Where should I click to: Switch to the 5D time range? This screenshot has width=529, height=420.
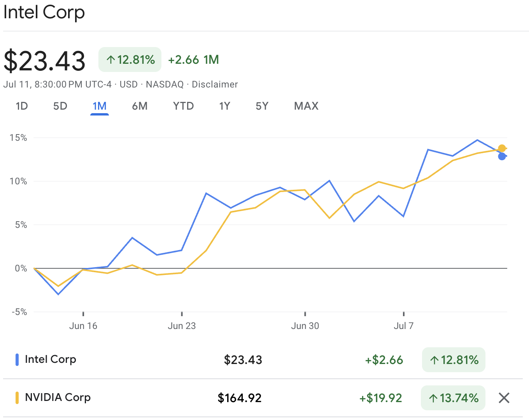(x=60, y=106)
